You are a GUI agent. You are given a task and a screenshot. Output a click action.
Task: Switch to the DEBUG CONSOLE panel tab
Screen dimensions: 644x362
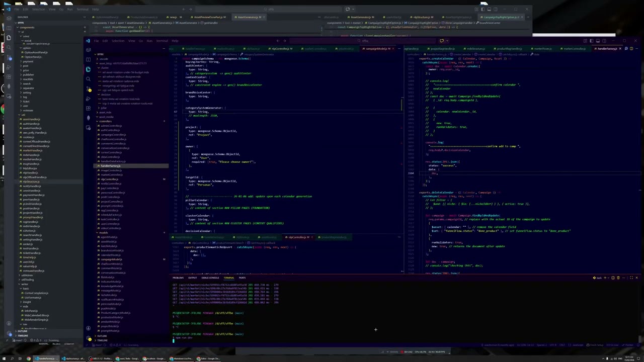(210, 278)
